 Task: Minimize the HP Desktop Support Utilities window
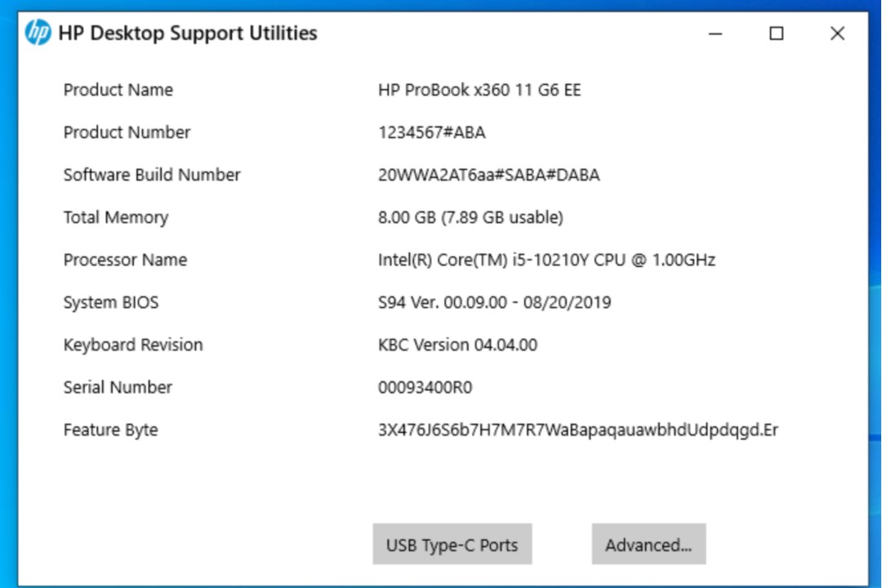(x=715, y=33)
